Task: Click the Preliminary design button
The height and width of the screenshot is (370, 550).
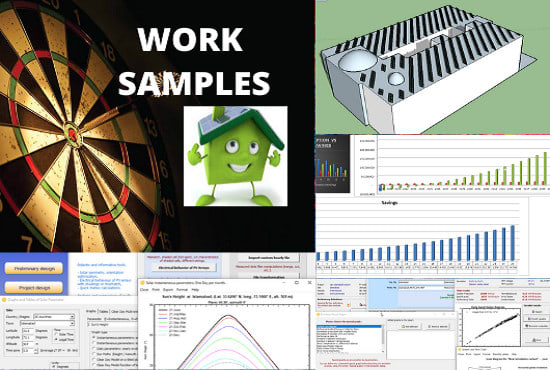Action: coord(34,268)
